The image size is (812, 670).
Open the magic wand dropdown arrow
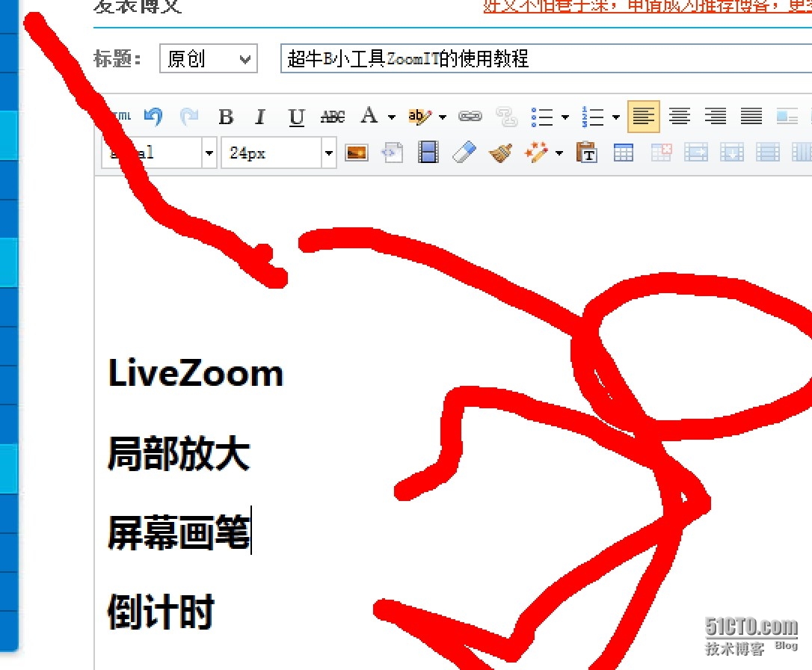pos(559,153)
